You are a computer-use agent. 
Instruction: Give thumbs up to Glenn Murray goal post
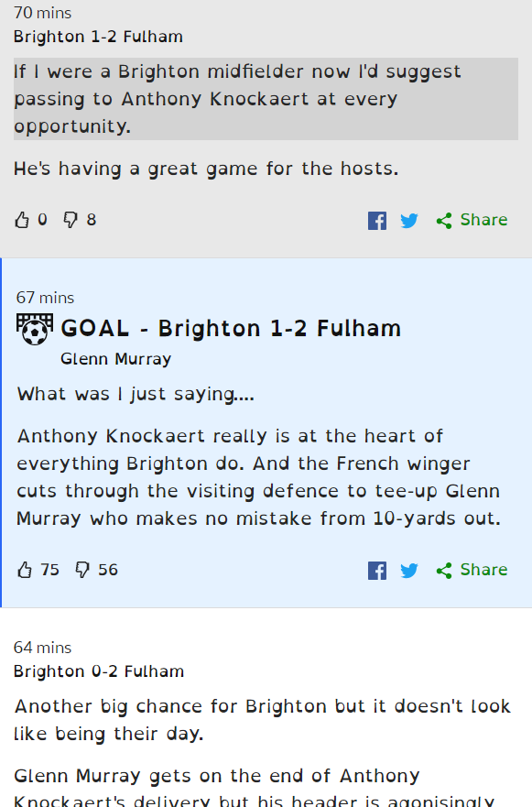point(25,570)
